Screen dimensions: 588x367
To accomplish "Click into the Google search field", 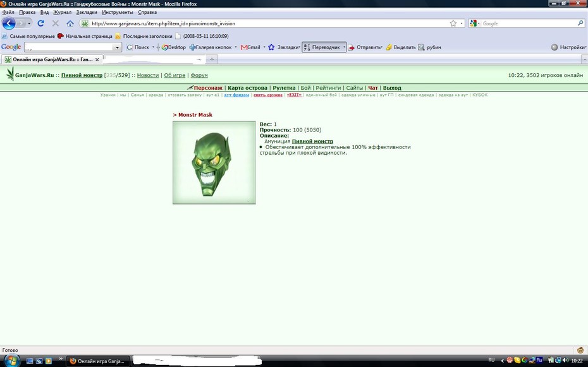I will pos(529,23).
